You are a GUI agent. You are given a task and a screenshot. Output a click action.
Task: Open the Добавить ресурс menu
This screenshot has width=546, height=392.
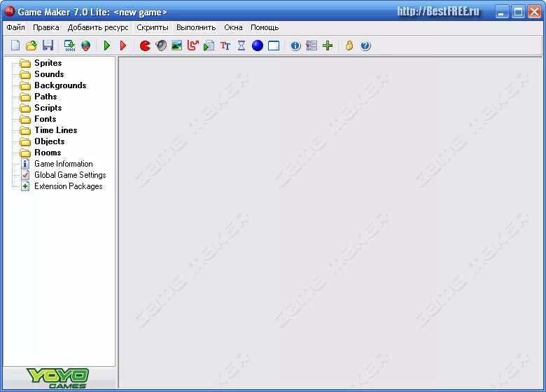point(98,27)
